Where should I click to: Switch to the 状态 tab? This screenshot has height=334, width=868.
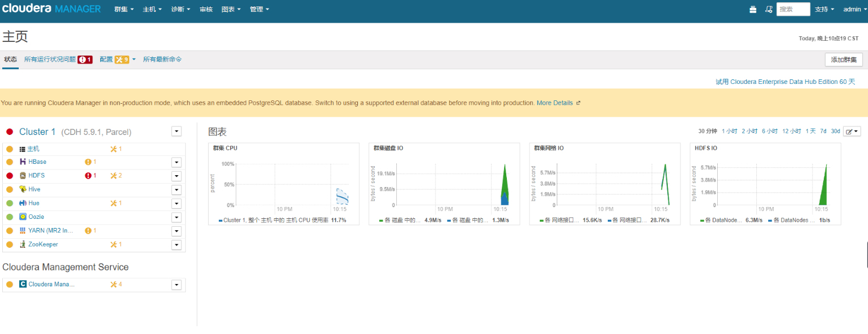click(x=10, y=60)
